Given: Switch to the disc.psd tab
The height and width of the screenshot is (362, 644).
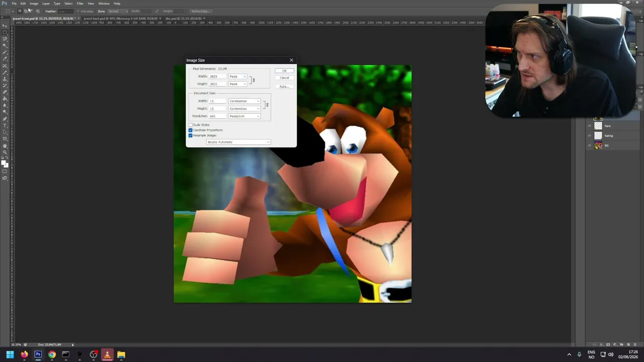Looking at the screenshot, I should click(184, 19).
